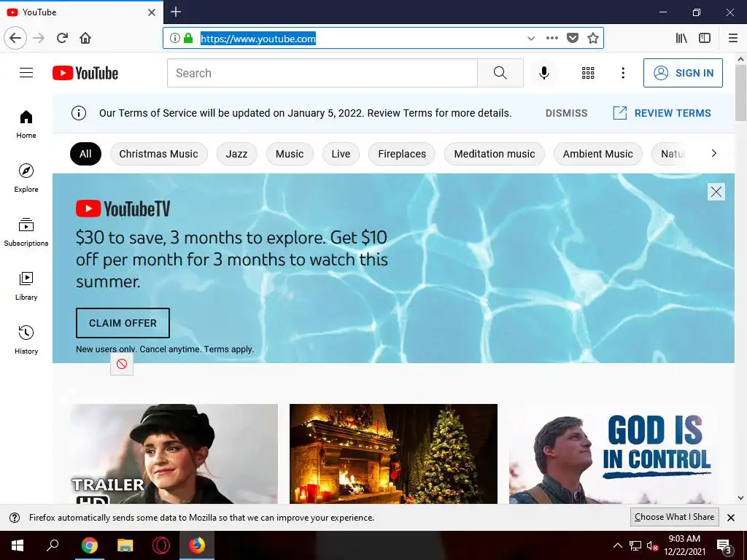Screen dimensions: 747x560
Task: Save page to Pocket icon
Action: tap(572, 38)
